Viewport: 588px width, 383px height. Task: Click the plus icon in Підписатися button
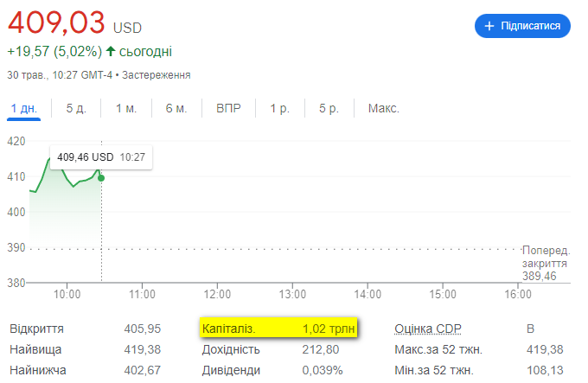489,26
